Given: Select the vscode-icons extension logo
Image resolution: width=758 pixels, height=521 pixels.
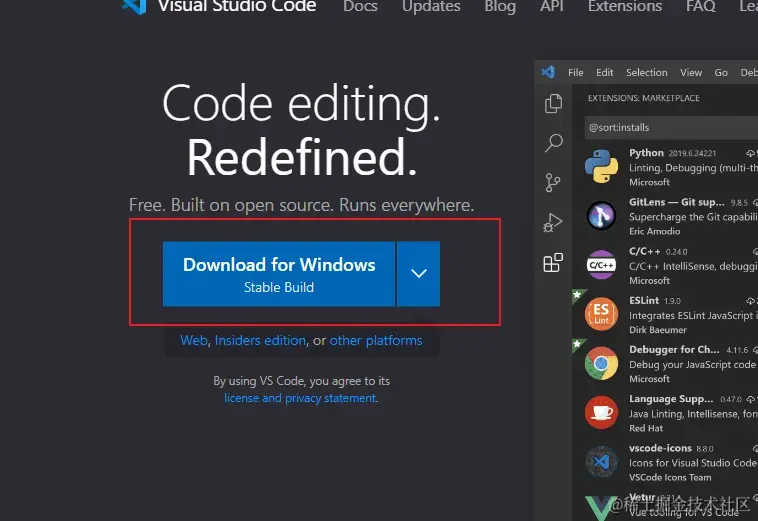Looking at the screenshot, I should click(601, 462).
